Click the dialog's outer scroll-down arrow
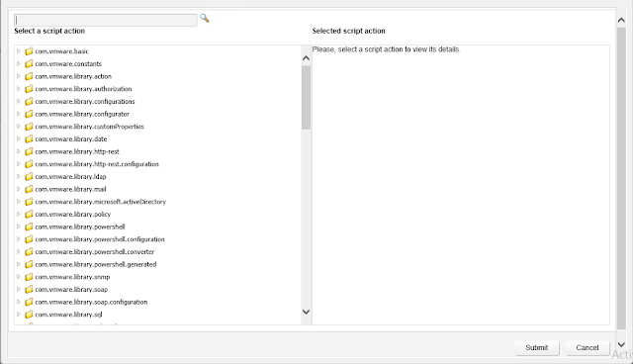 621,344
